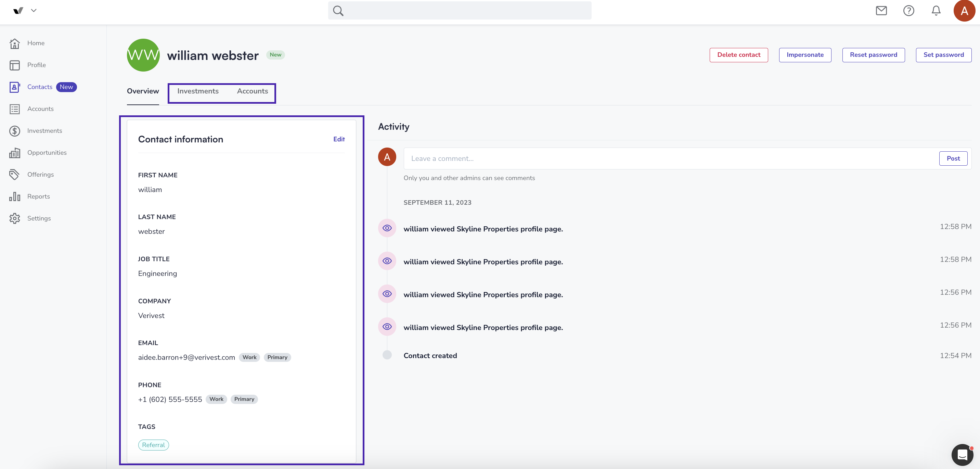Open the chat support widget icon
The width and height of the screenshot is (980, 469).
coord(962,455)
